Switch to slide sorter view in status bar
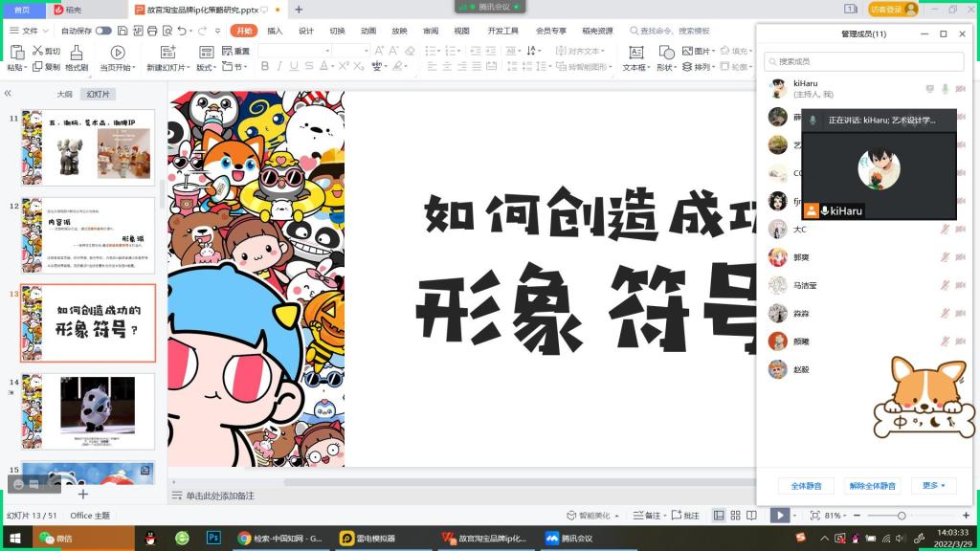The image size is (980, 551). (x=736, y=516)
